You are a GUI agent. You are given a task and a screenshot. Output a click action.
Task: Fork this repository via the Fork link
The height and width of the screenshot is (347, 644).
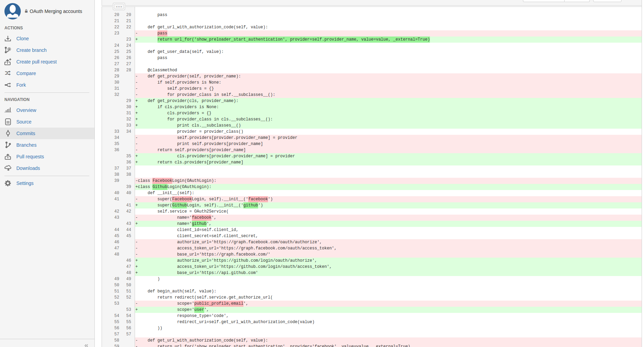coord(21,85)
